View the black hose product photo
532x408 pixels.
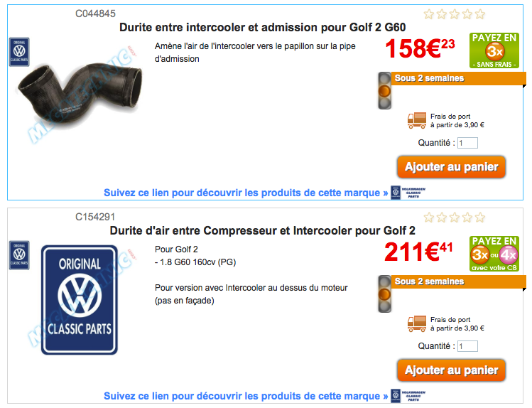click(80, 92)
